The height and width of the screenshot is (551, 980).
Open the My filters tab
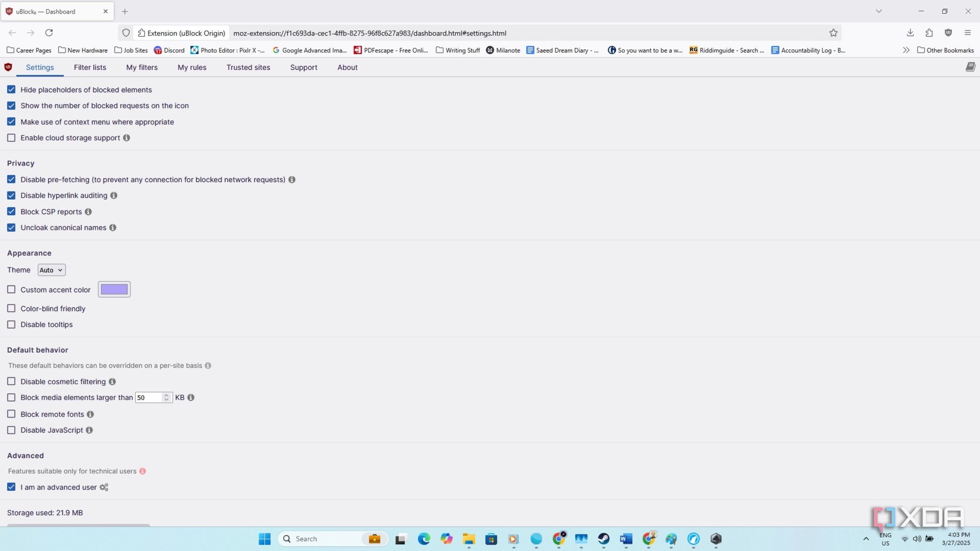point(142,67)
